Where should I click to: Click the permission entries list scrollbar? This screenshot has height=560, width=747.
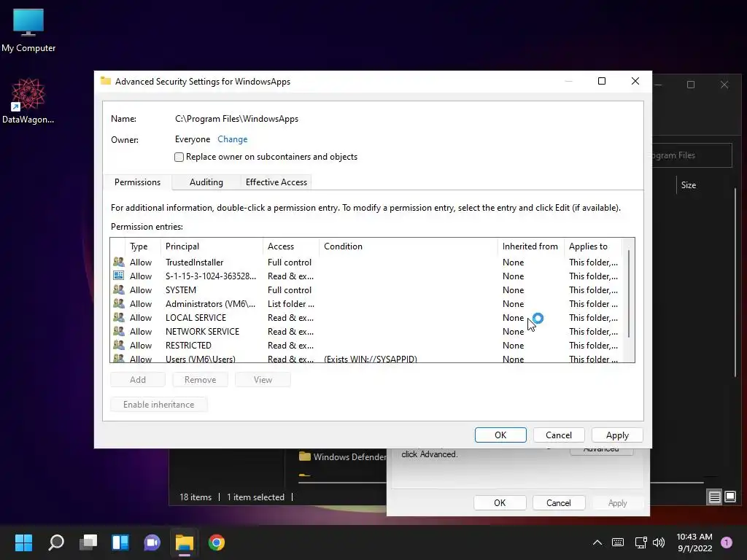pyautogui.click(x=629, y=294)
